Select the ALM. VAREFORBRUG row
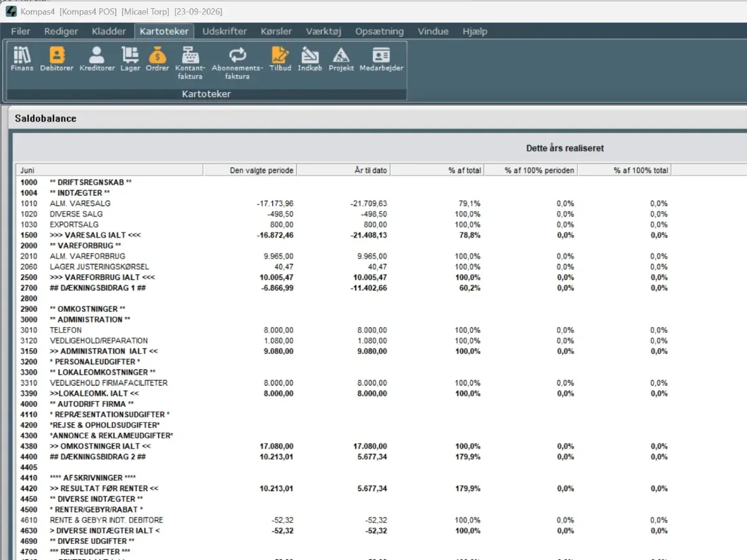This screenshot has height=560, width=747. point(343,256)
